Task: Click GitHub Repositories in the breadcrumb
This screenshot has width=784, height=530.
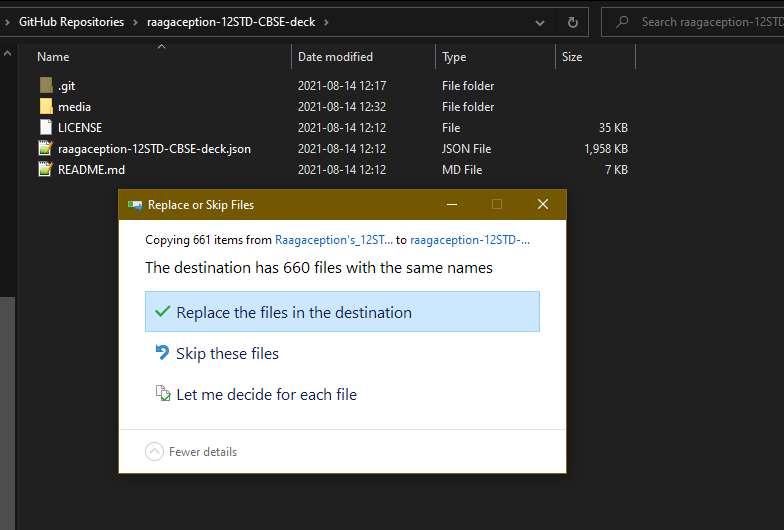Action: [72, 21]
